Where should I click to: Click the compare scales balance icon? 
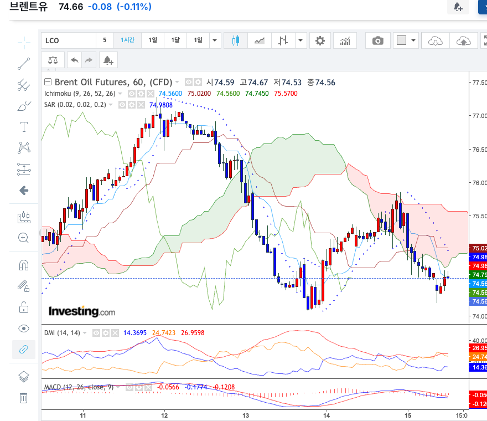53,60
